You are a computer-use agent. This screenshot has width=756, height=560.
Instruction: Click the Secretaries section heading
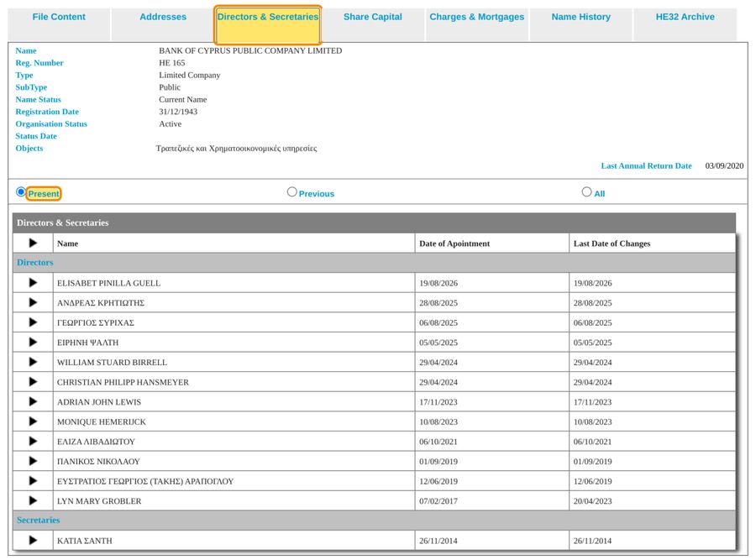pos(38,521)
